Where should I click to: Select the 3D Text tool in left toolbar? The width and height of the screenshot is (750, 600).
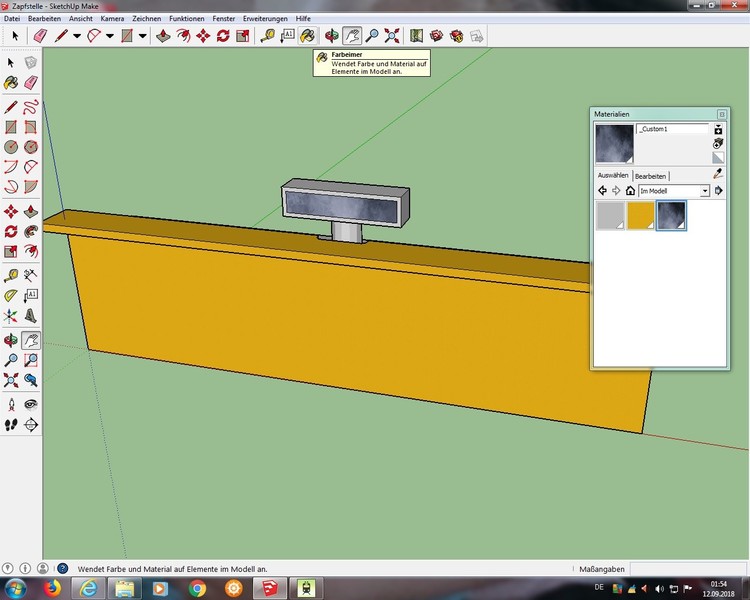31,315
